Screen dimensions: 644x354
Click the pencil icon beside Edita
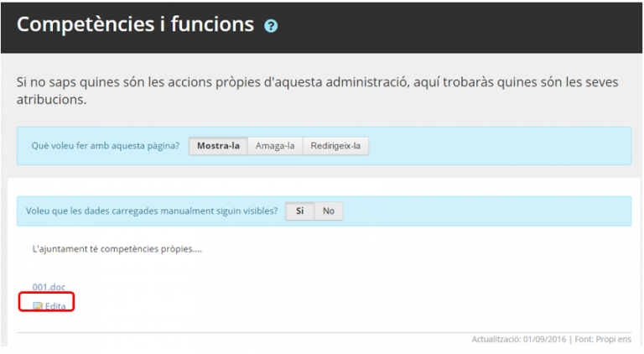point(37,306)
